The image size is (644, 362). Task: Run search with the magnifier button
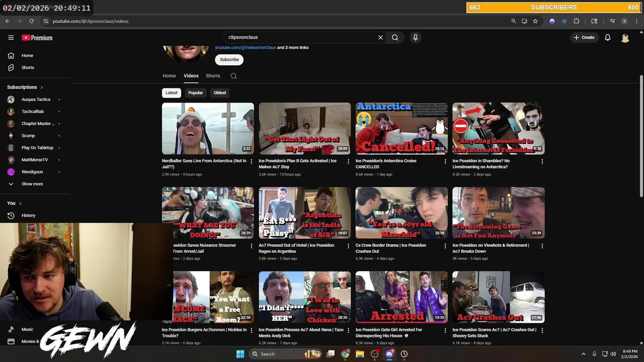395,37
